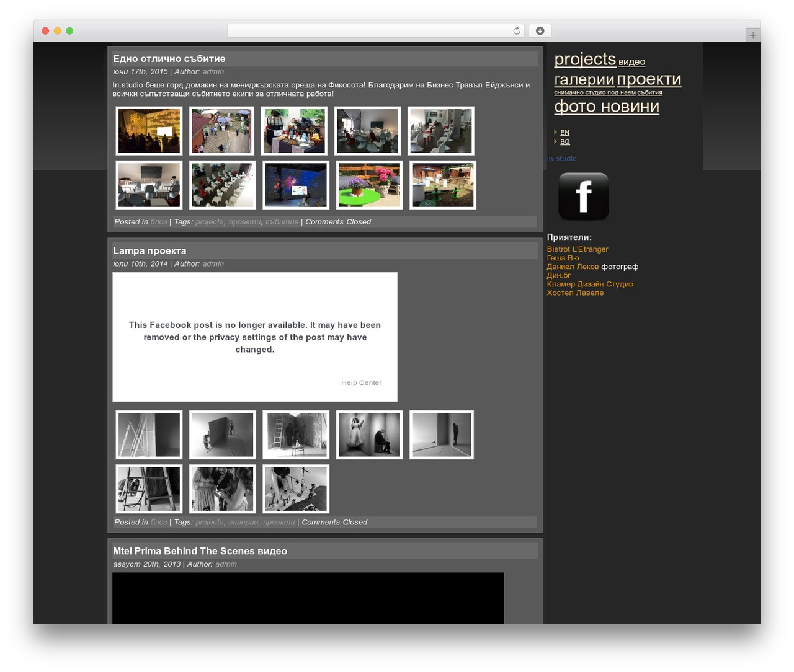Image resolution: width=794 pixels, height=672 pixels.
Task: Open 'projects' tag in first post footer
Action: [x=210, y=222]
